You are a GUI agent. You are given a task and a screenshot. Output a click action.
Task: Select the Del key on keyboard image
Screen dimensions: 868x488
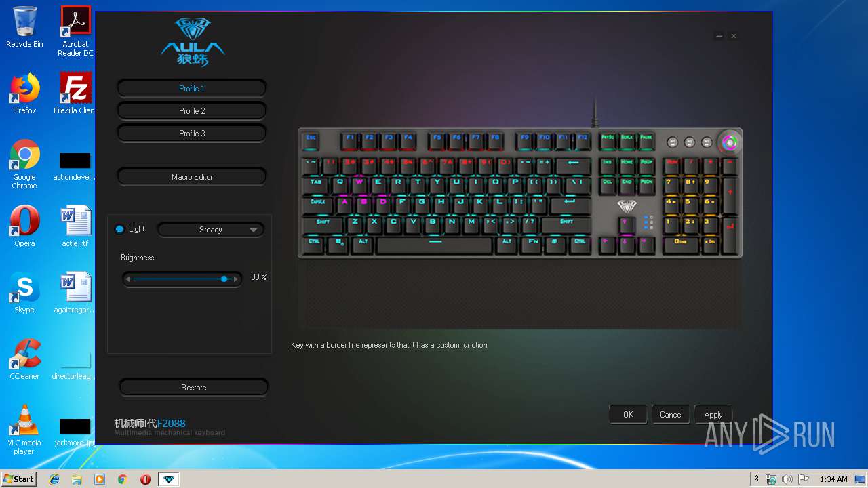[x=608, y=184]
